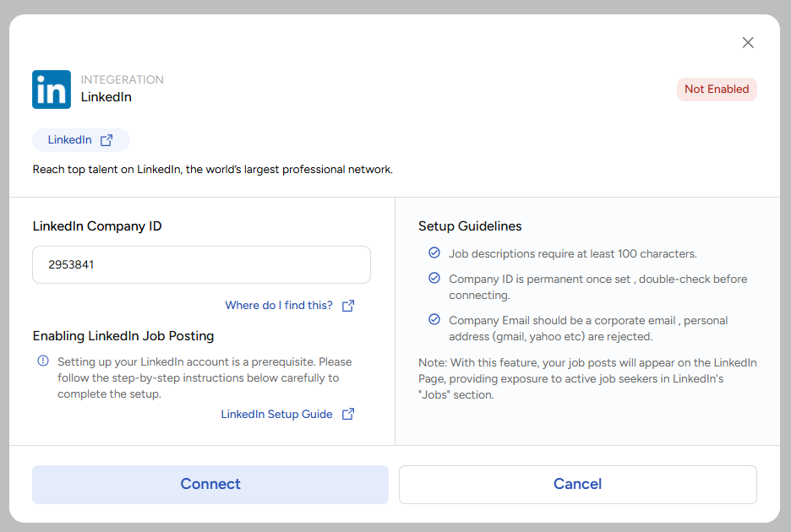Click the check icon for Company Email guideline
Image resolution: width=791 pixels, height=532 pixels.
tap(434, 319)
